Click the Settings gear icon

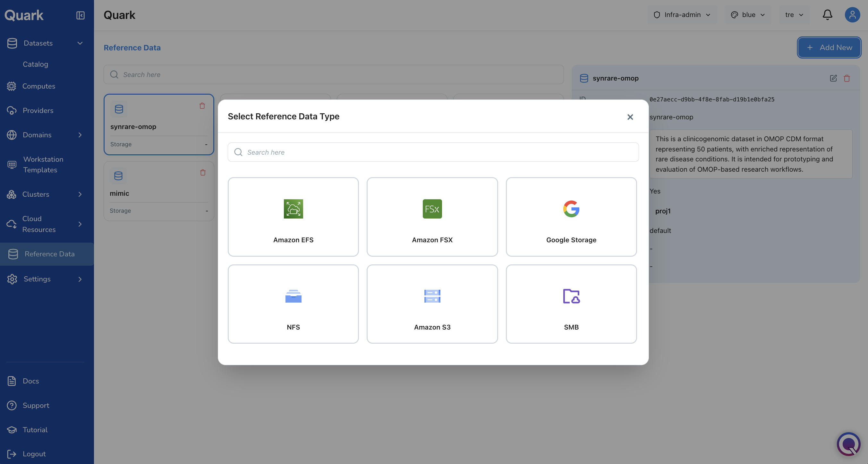click(x=12, y=279)
